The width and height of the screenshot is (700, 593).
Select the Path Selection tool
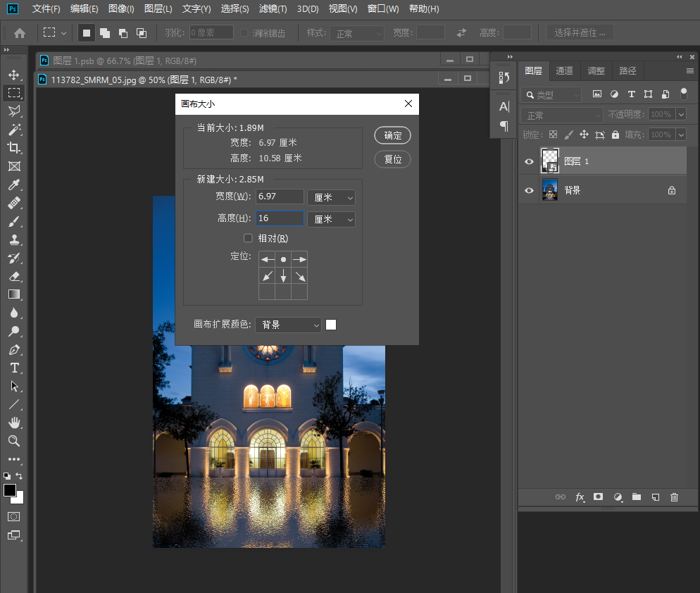pos(14,386)
